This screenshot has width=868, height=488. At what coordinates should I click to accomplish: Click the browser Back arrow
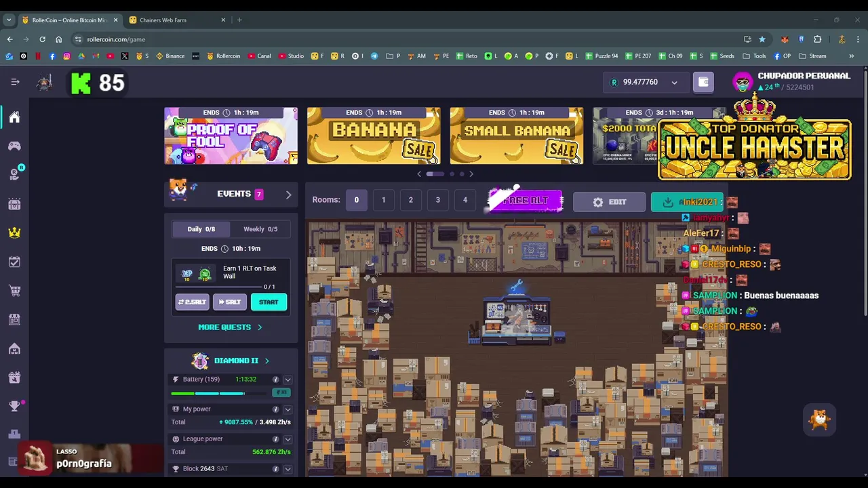(9, 39)
